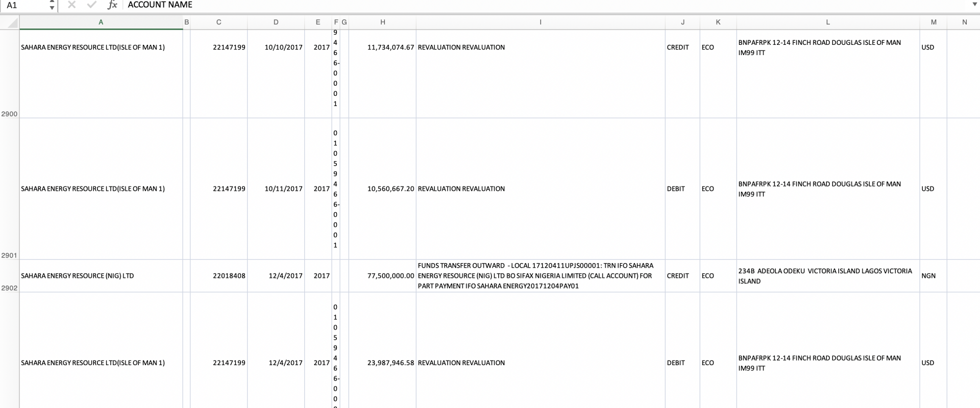Click the 234B ADEOLA ODEKU address cell

(x=828, y=276)
